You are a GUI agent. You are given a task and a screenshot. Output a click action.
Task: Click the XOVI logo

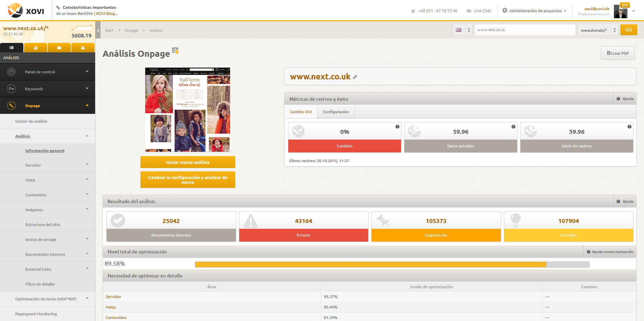click(x=26, y=10)
